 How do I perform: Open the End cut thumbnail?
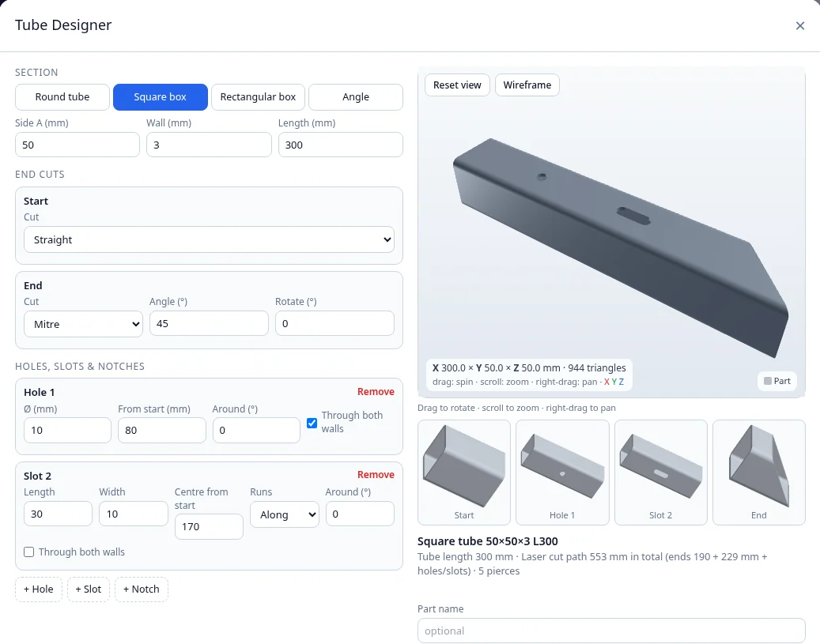point(759,472)
